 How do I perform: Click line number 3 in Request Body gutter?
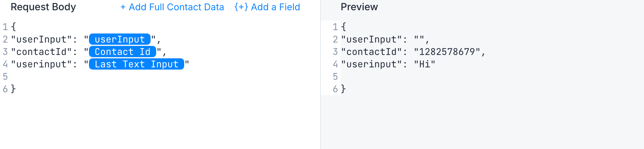pyautogui.click(x=5, y=52)
